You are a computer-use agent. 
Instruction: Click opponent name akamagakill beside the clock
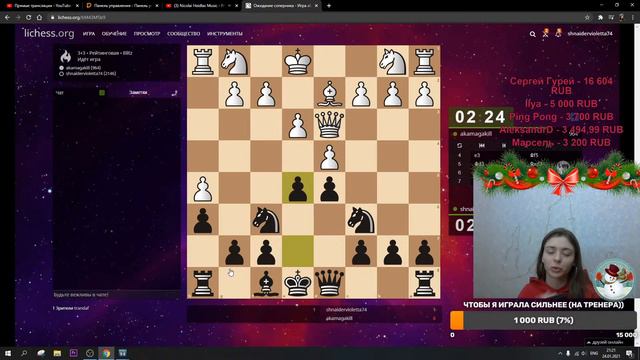(476, 134)
